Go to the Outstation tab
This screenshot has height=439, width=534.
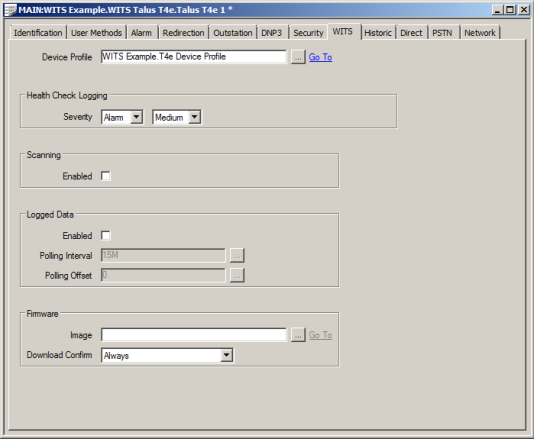pyautogui.click(x=233, y=33)
